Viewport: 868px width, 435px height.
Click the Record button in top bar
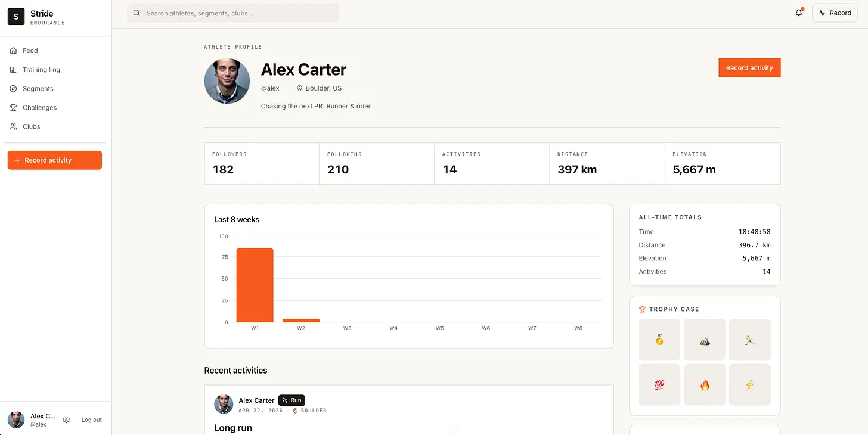click(x=835, y=13)
